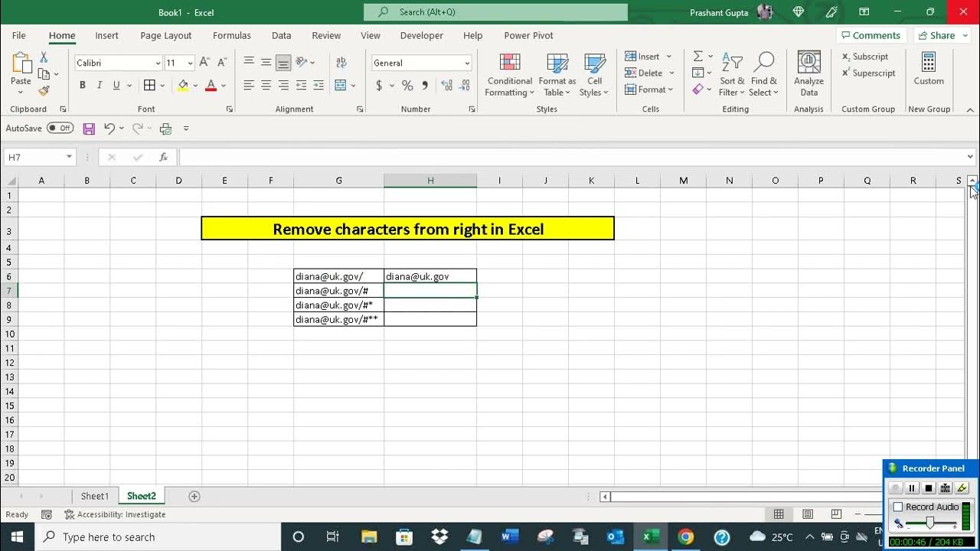Image resolution: width=980 pixels, height=551 pixels.
Task: Expand the Name Box dropdown
Action: click(x=69, y=157)
